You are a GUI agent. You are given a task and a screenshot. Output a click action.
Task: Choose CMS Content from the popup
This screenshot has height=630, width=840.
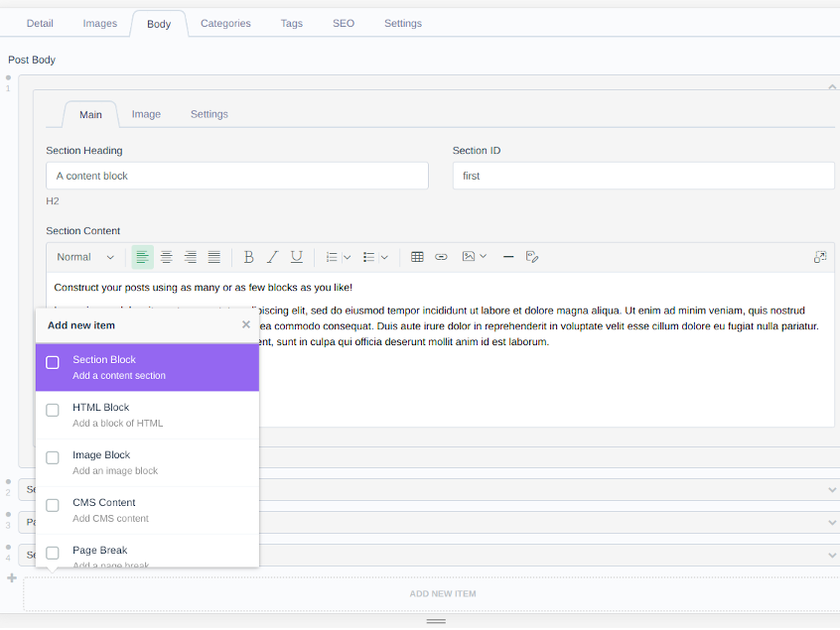click(x=147, y=510)
